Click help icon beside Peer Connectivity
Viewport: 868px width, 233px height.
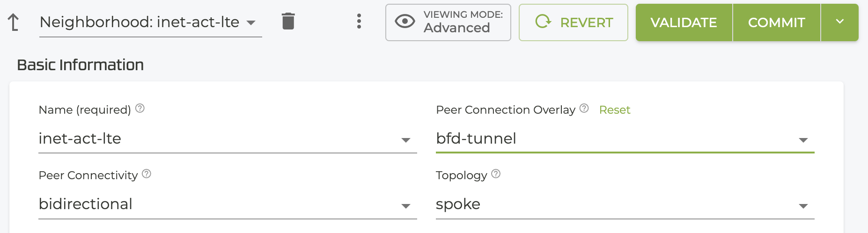(x=147, y=174)
